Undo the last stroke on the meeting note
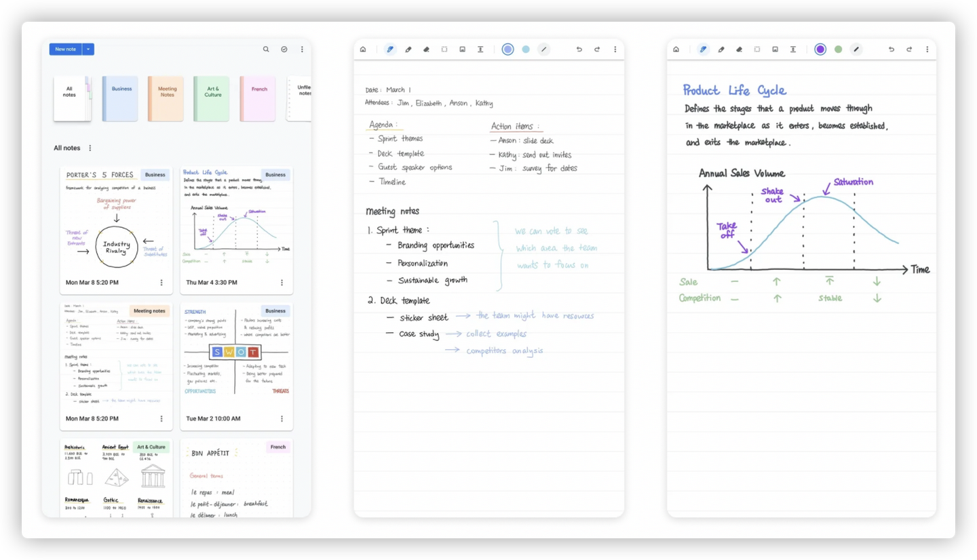This screenshot has height=560, width=977. pos(579,49)
